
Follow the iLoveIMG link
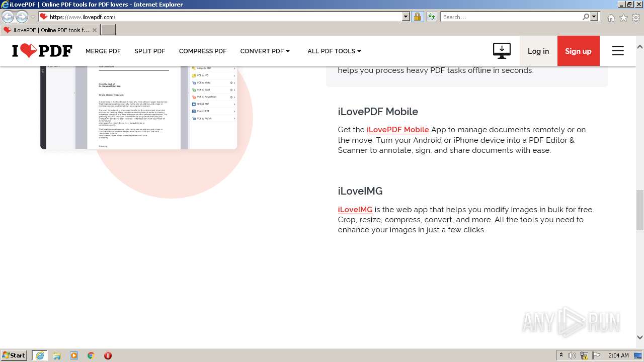355,210
